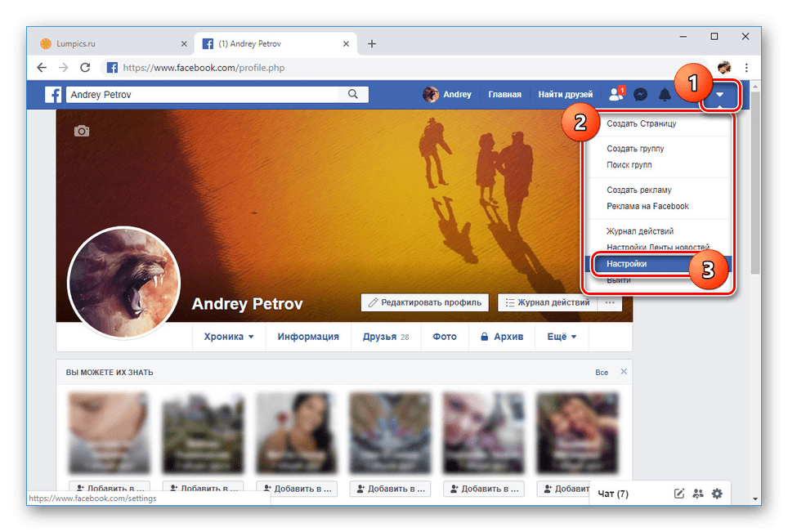Viewport: 788px width, 532px height.
Task: Click Andrey name in header
Action: pyautogui.click(x=457, y=95)
